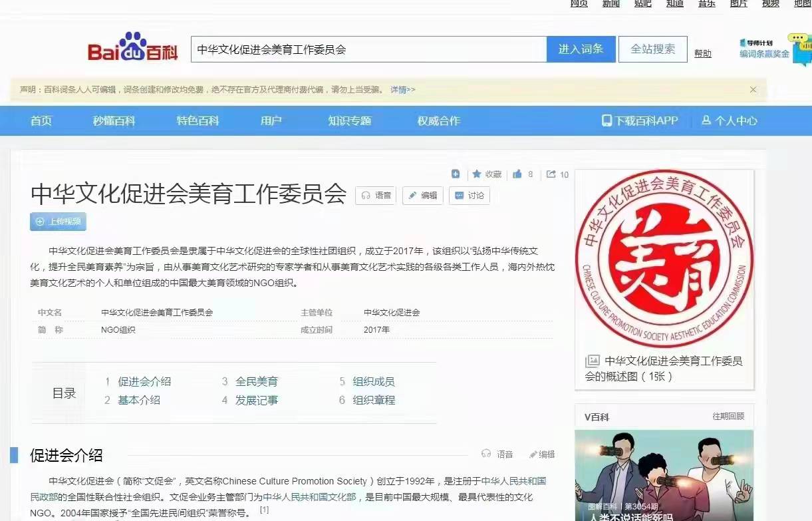Open 个人中心 user center
Screen dimensions: 812x521
[730, 120]
